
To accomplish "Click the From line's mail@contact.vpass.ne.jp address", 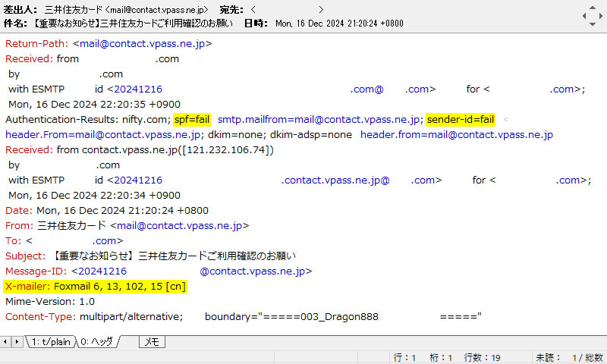I will 179,225.
